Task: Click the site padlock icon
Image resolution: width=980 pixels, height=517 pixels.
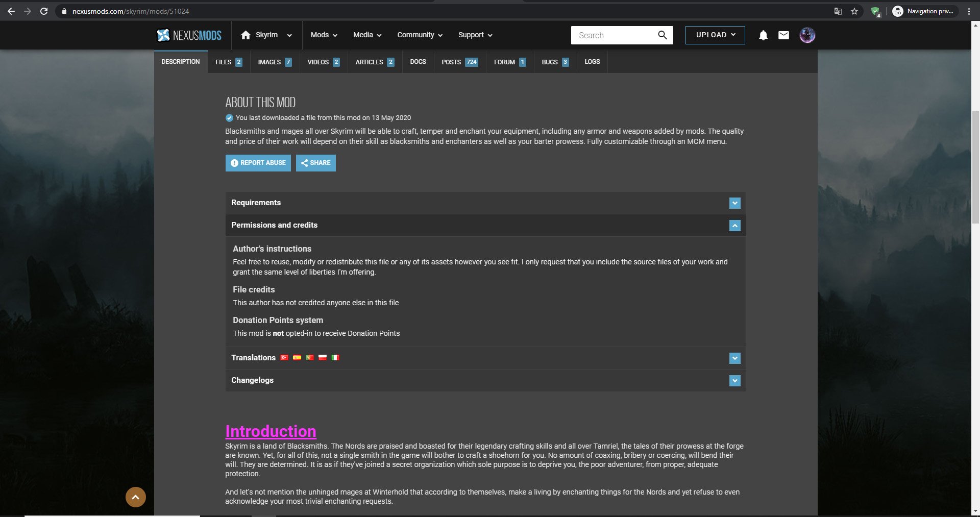Action: (64, 11)
